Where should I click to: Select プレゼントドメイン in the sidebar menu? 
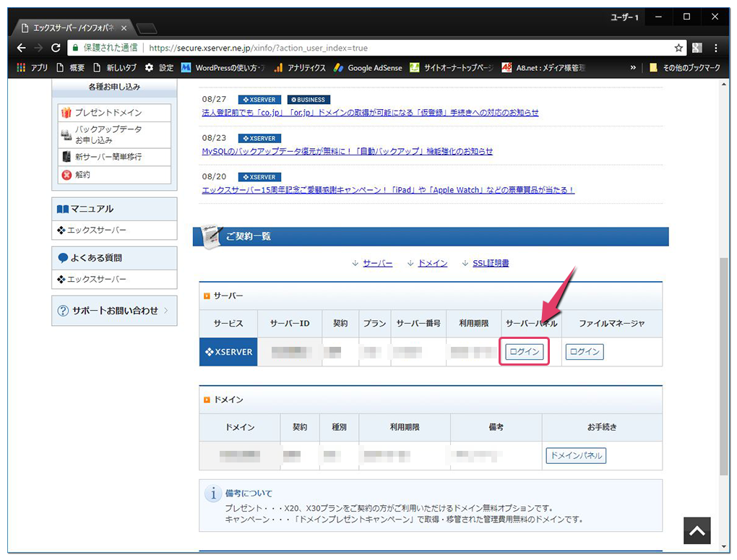(x=108, y=113)
